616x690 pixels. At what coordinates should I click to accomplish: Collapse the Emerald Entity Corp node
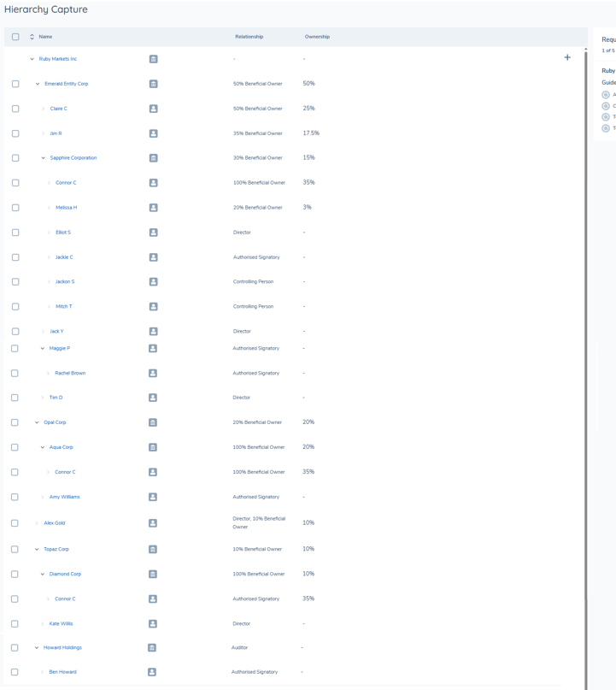click(38, 84)
